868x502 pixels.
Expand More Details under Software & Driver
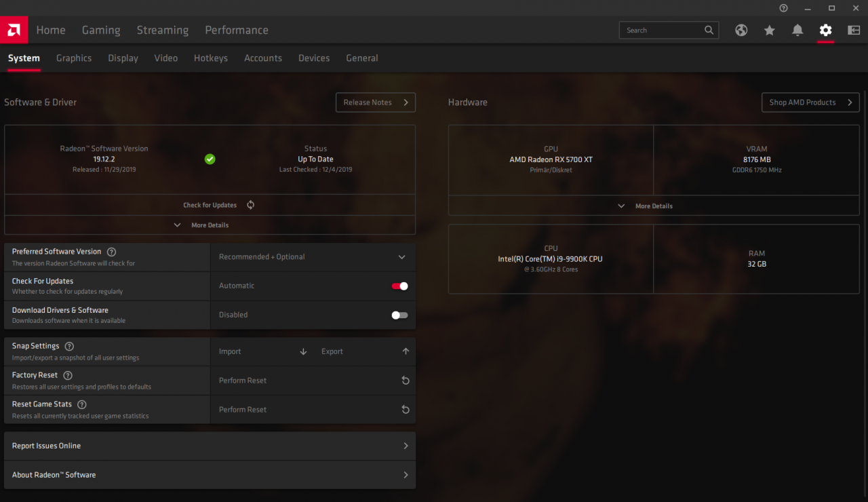[210, 225]
